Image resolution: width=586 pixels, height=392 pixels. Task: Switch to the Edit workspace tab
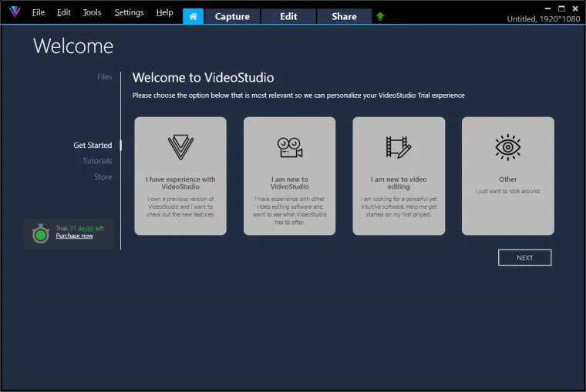click(x=288, y=16)
